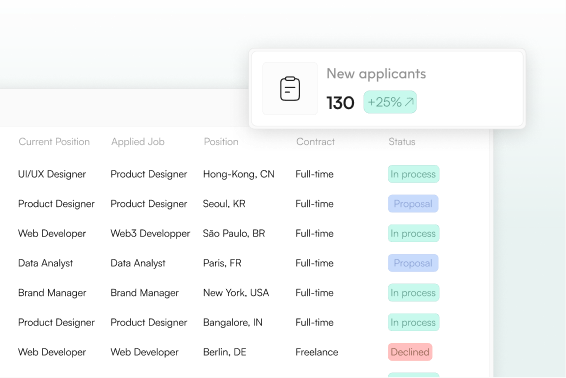Select the 'New York, USA' location cell
The height and width of the screenshot is (378, 566).
(236, 292)
